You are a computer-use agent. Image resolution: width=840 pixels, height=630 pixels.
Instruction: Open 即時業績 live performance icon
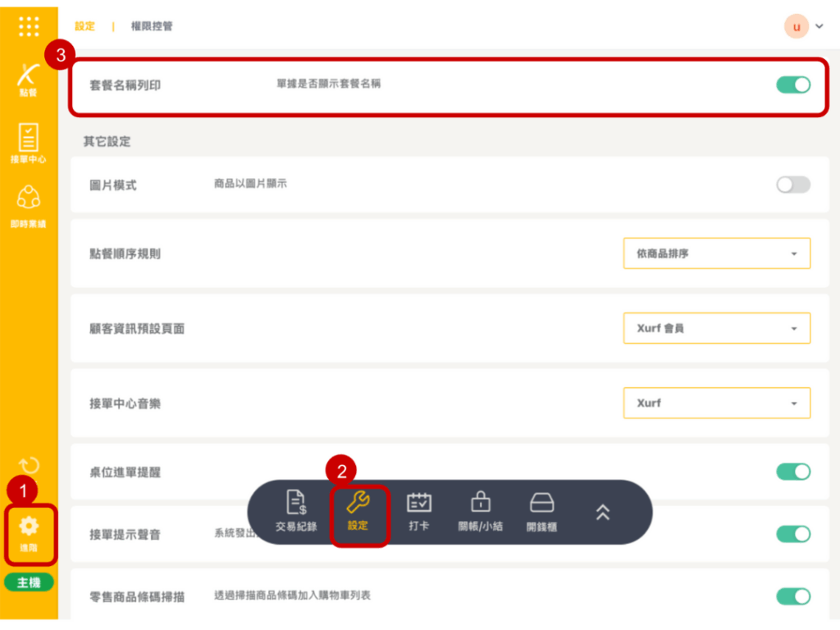29,205
